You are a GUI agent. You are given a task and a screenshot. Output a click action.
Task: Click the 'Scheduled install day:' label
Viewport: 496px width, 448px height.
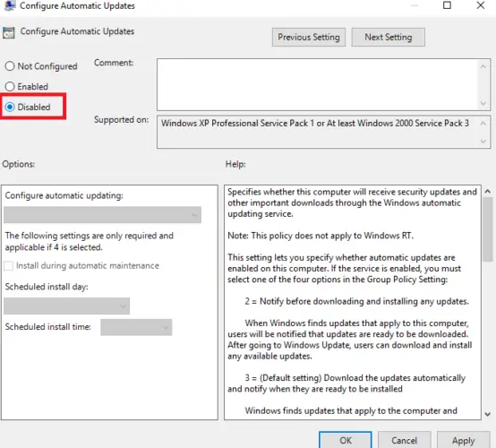(x=47, y=287)
